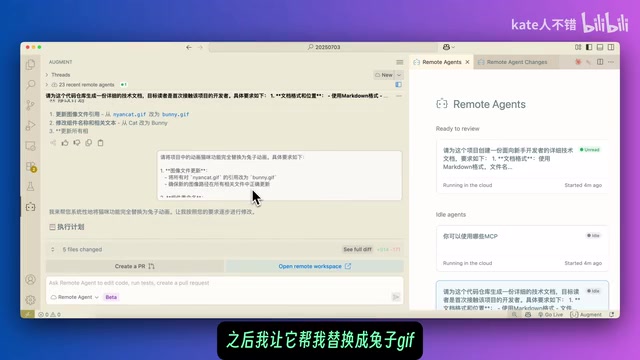The width and height of the screenshot is (640, 360).
Task: Click the clipboard icon under the response
Action: tap(100, 143)
